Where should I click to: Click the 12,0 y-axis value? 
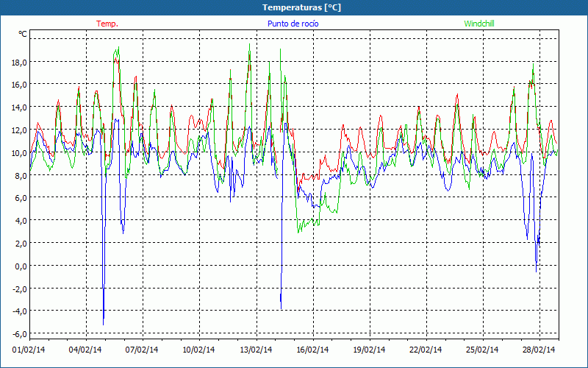coord(19,131)
